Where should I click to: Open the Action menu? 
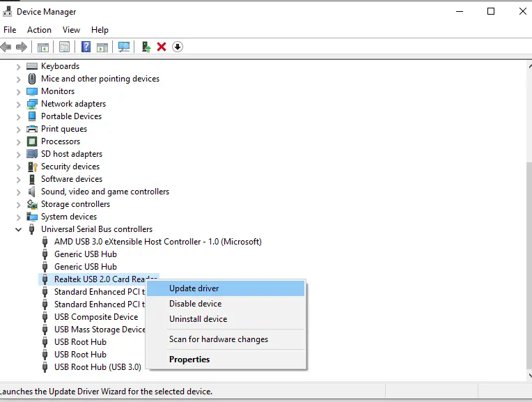click(39, 30)
